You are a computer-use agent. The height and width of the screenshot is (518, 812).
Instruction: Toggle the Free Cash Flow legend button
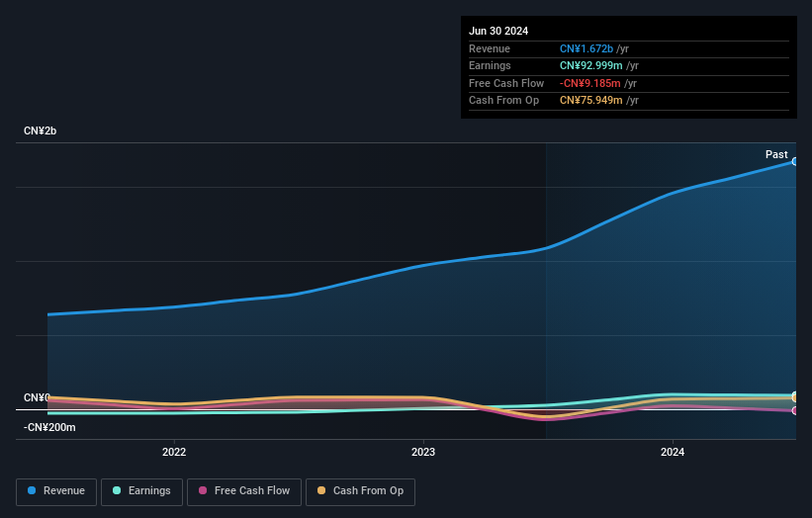244,491
